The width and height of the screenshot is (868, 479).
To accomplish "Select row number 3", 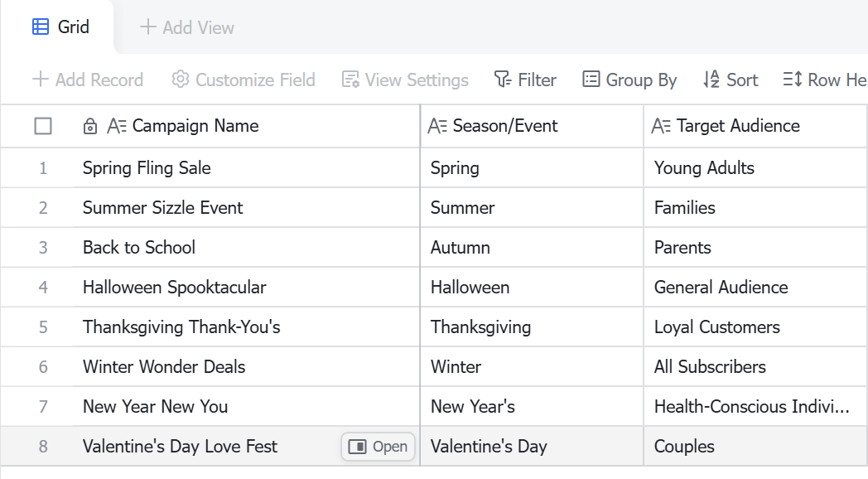I will pos(43,248).
